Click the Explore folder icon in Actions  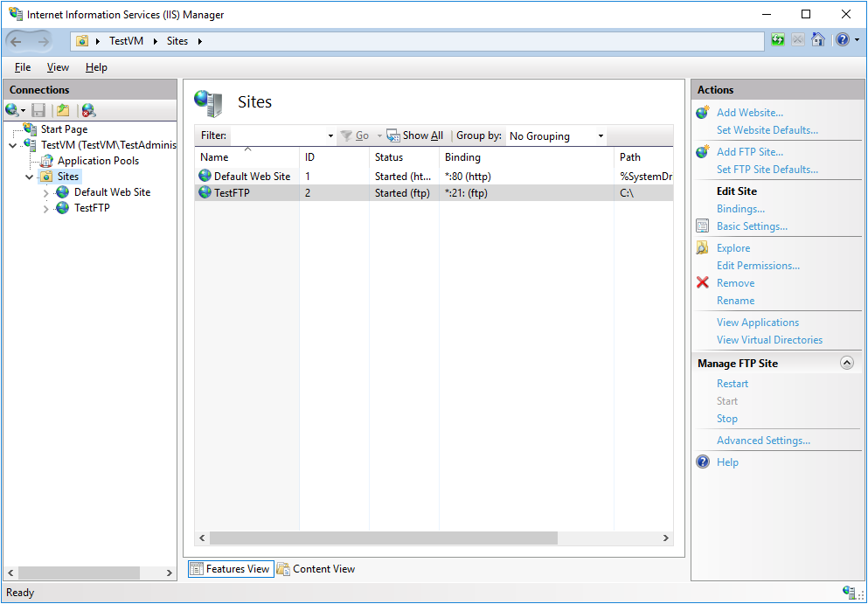click(x=703, y=248)
